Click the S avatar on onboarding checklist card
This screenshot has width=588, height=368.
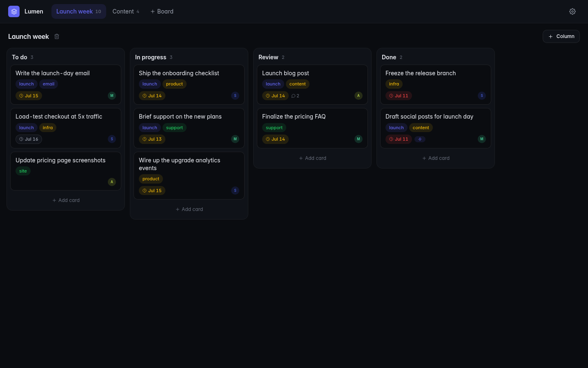(x=235, y=96)
